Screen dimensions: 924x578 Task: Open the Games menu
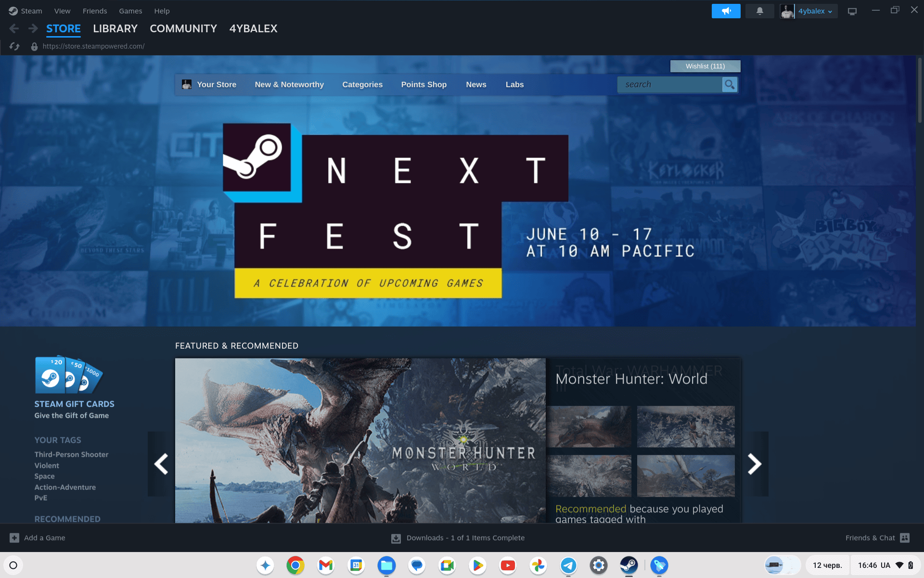(x=130, y=11)
